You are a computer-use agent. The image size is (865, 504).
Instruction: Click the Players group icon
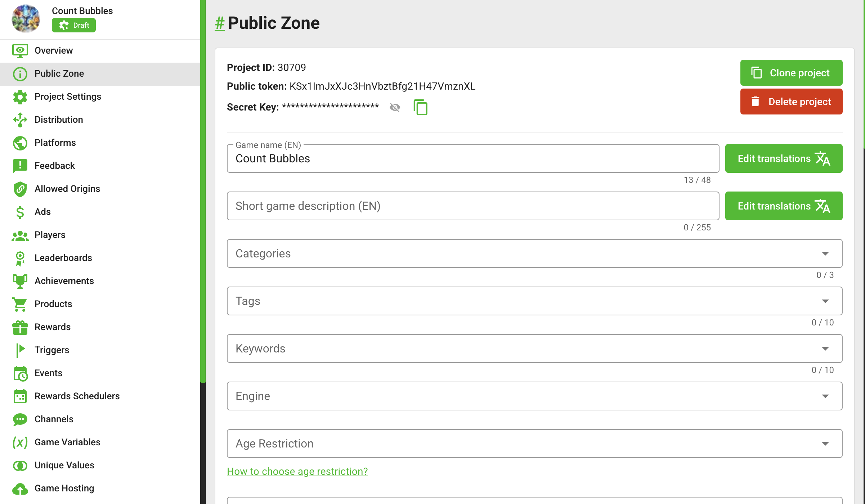tap(20, 235)
